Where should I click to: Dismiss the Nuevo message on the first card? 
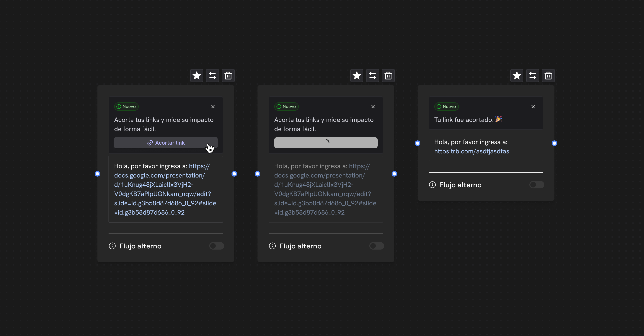pyautogui.click(x=213, y=107)
